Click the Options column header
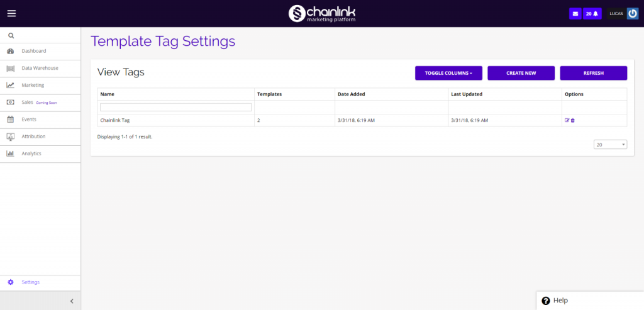 pyautogui.click(x=574, y=94)
